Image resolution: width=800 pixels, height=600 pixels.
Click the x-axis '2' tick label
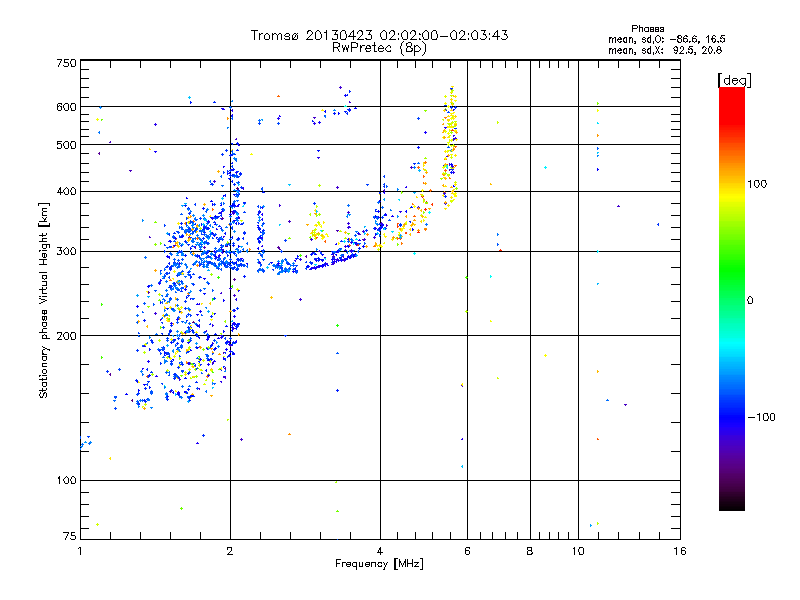pos(230,551)
